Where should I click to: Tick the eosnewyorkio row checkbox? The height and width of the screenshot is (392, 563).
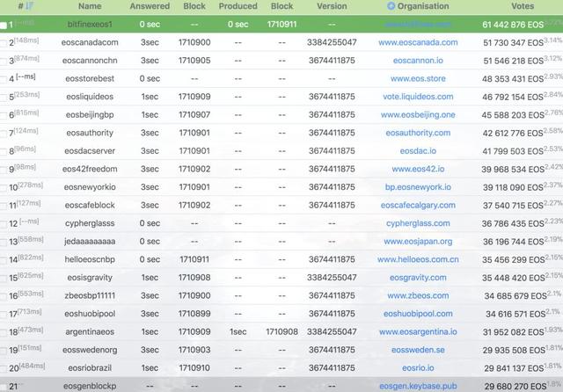4,187
